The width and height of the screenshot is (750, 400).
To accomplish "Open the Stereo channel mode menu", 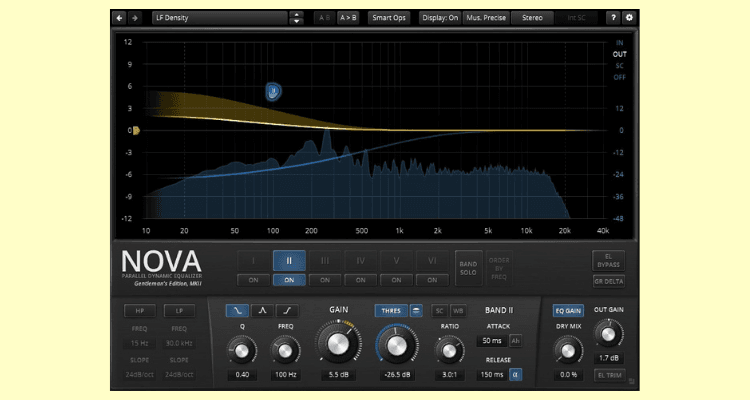I will 532,18.
